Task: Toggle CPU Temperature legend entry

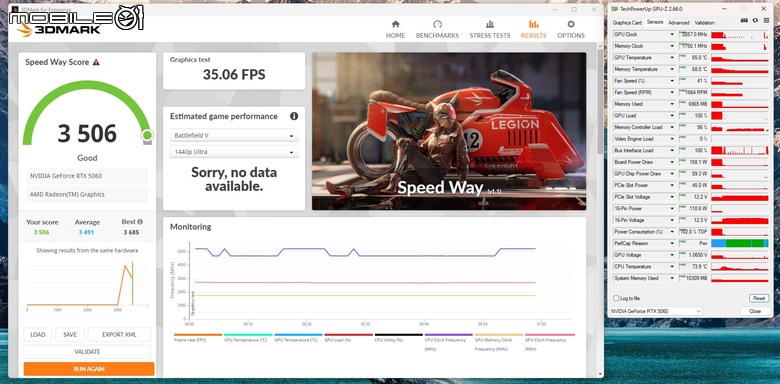Action: [248, 338]
